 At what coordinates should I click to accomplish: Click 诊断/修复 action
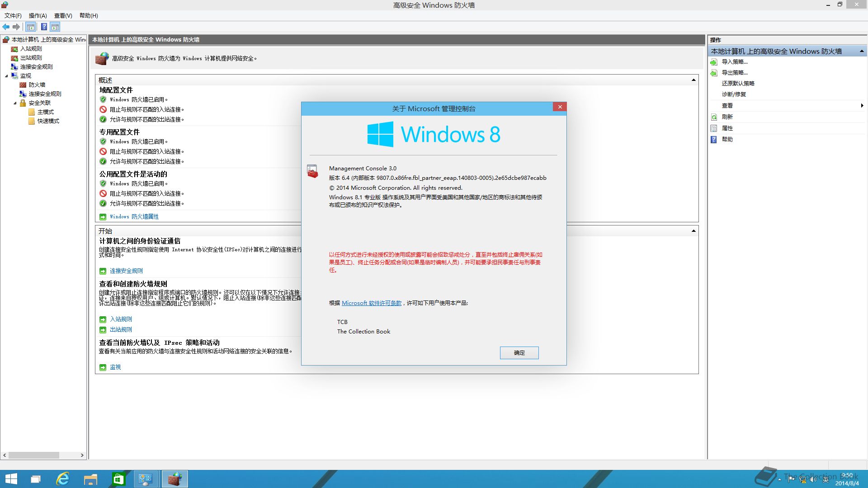pyautogui.click(x=734, y=94)
